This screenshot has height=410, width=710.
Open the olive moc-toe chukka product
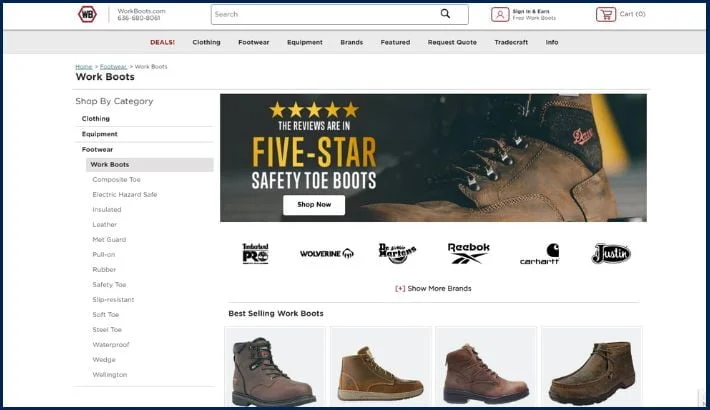tap(591, 366)
